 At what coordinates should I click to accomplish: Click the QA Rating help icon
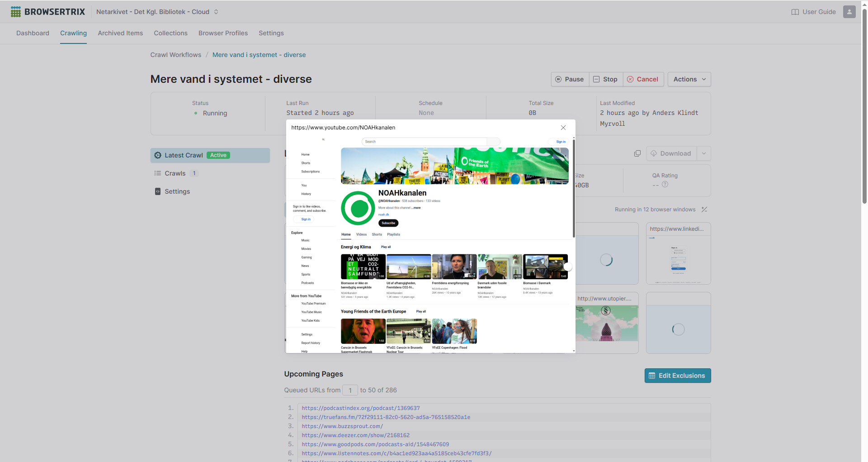pos(665,185)
